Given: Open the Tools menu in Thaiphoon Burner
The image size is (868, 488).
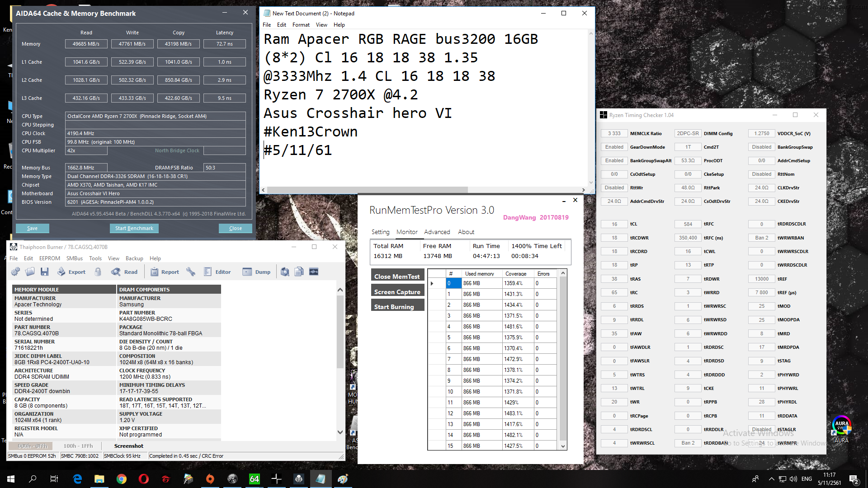Looking at the screenshot, I should click(95, 258).
